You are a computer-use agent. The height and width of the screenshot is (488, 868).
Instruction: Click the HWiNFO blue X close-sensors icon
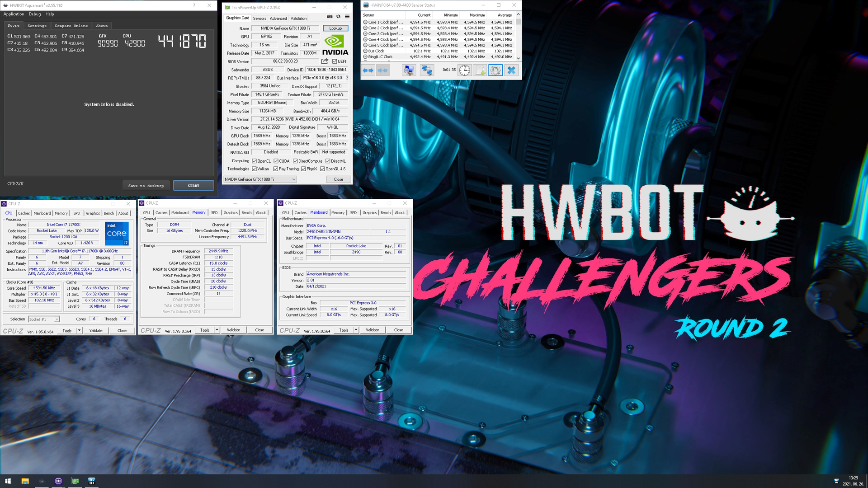point(511,70)
